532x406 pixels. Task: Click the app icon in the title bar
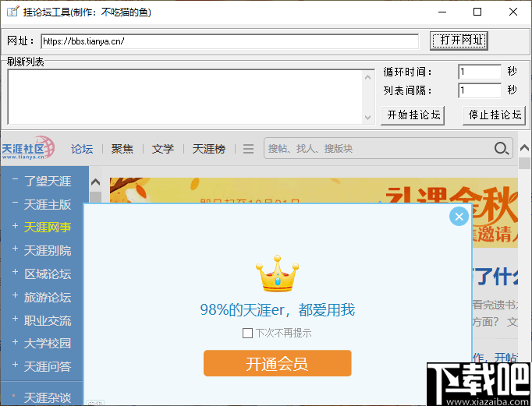pyautogui.click(x=13, y=12)
